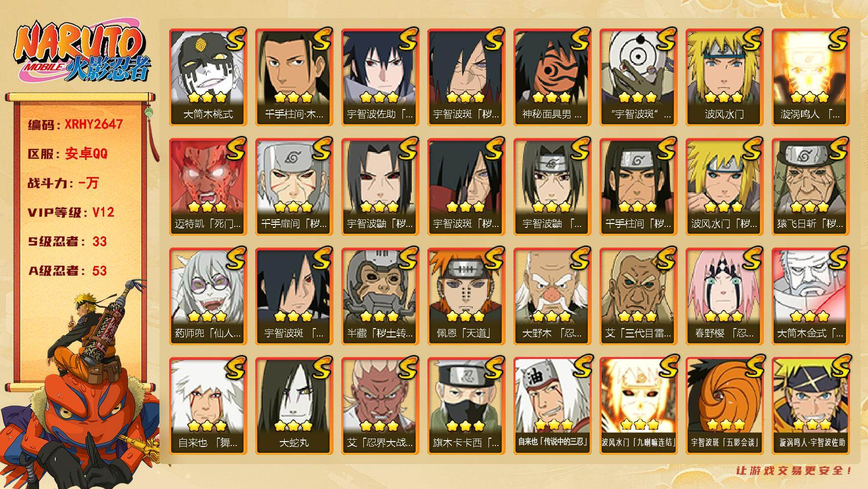This screenshot has width=868, height=489.
Task: Choose 宇智波斑「五影会谈」 masked card
Action: pyautogui.click(x=724, y=406)
